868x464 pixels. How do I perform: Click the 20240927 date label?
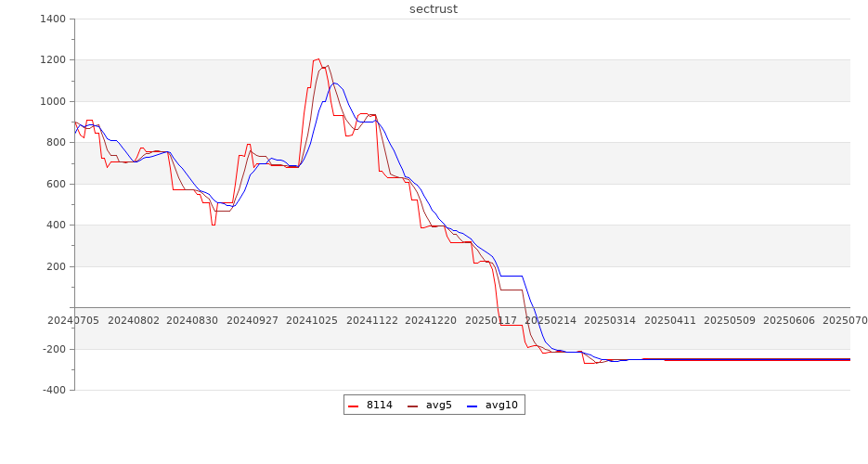tap(253, 320)
